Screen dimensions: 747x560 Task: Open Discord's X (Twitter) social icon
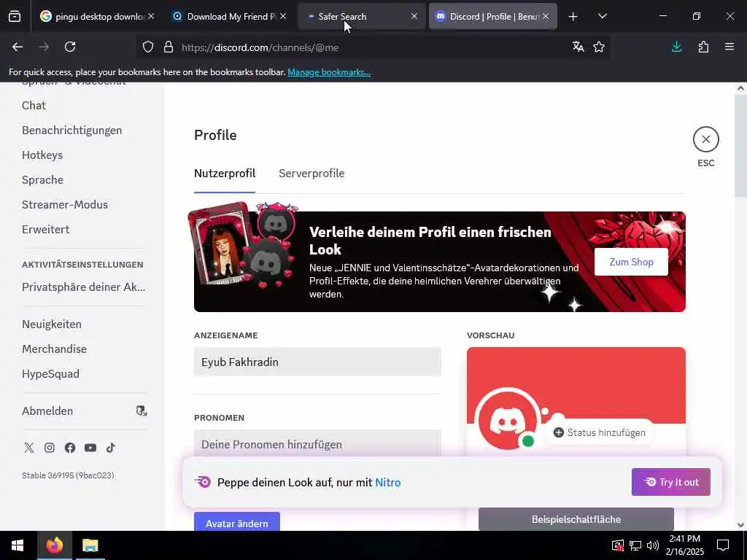29,448
